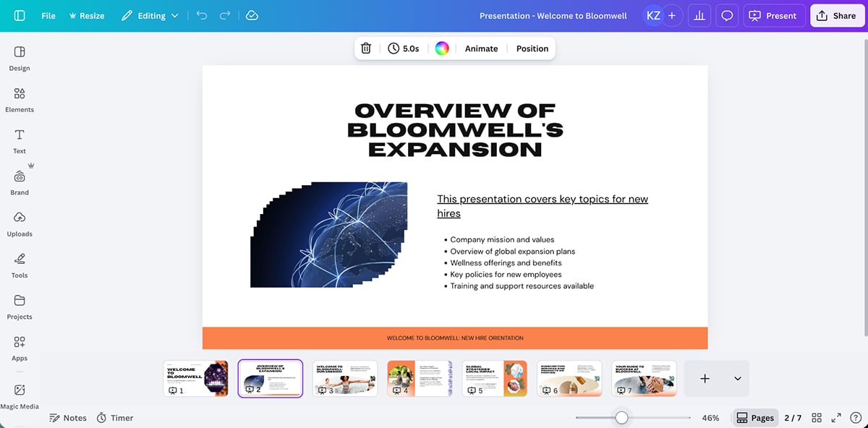
Task: Share the Bloomwell presentation
Action: [837, 15]
